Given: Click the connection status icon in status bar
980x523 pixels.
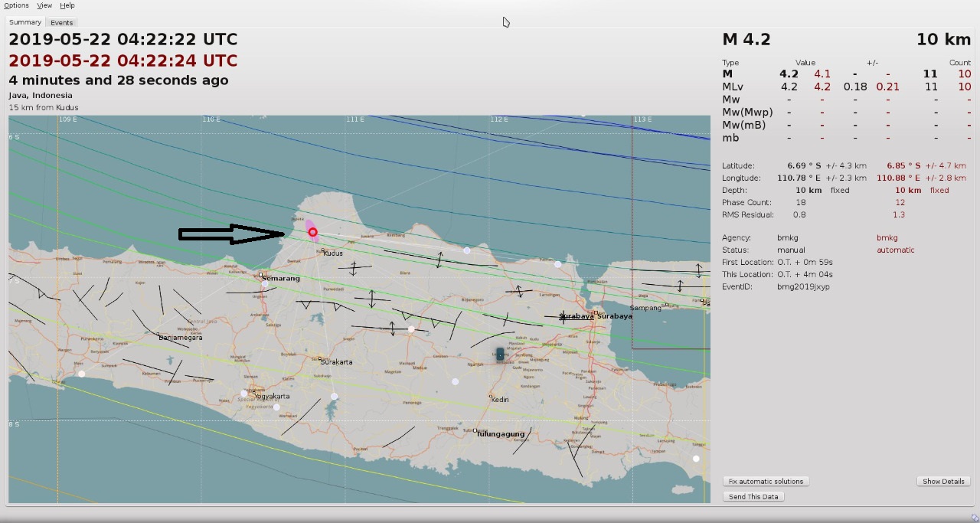Looking at the screenshot, I should (x=975, y=518).
